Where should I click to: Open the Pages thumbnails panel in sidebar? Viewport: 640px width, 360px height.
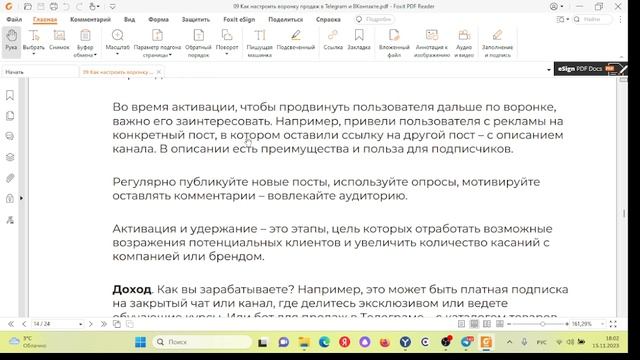point(10,116)
